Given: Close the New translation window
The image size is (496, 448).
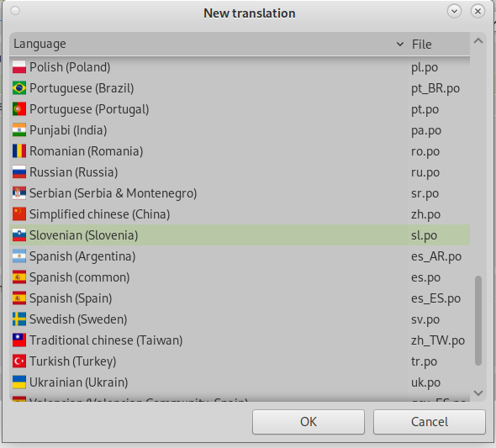Looking at the screenshot, I should pyautogui.click(x=478, y=12).
